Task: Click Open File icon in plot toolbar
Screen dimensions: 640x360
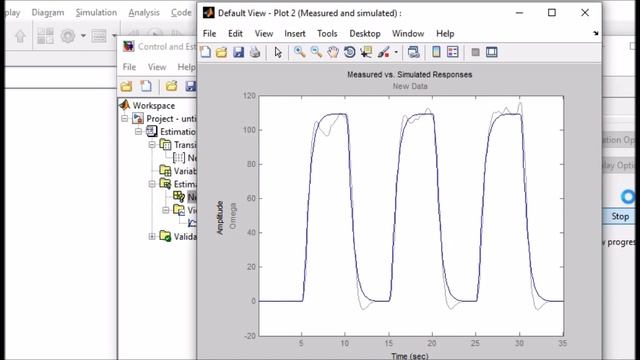Action: (x=222, y=52)
